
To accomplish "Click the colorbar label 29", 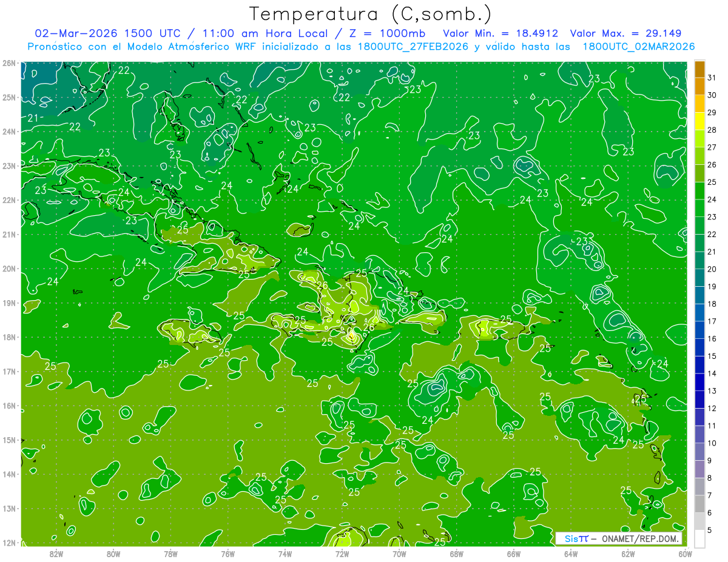I will 712,113.
